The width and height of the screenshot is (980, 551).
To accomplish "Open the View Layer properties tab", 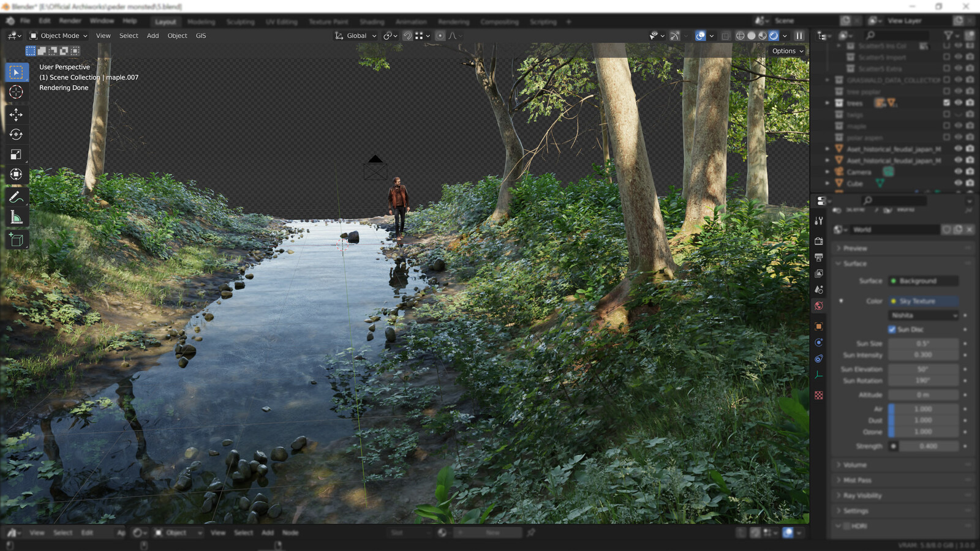I will [x=819, y=273].
